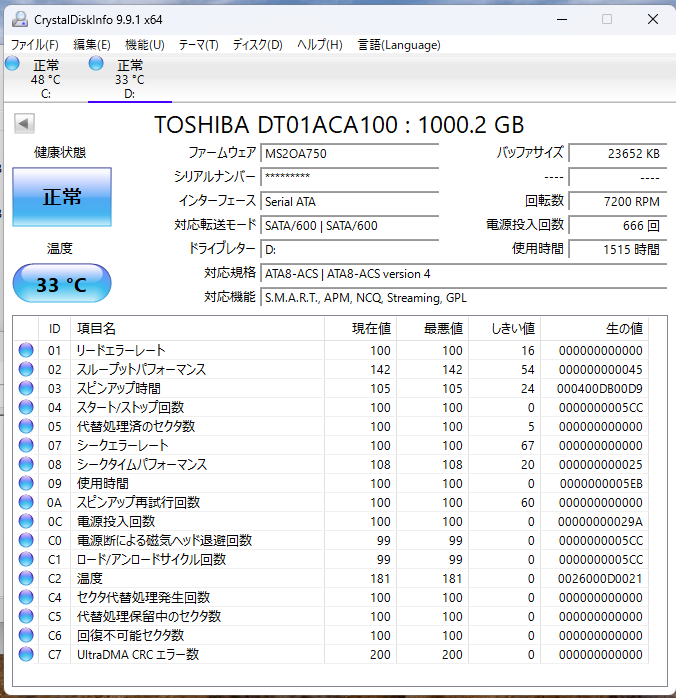The image size is (676, 698).
Task: Click the buffer size value 23652 KB
Action: pos(618,154)
